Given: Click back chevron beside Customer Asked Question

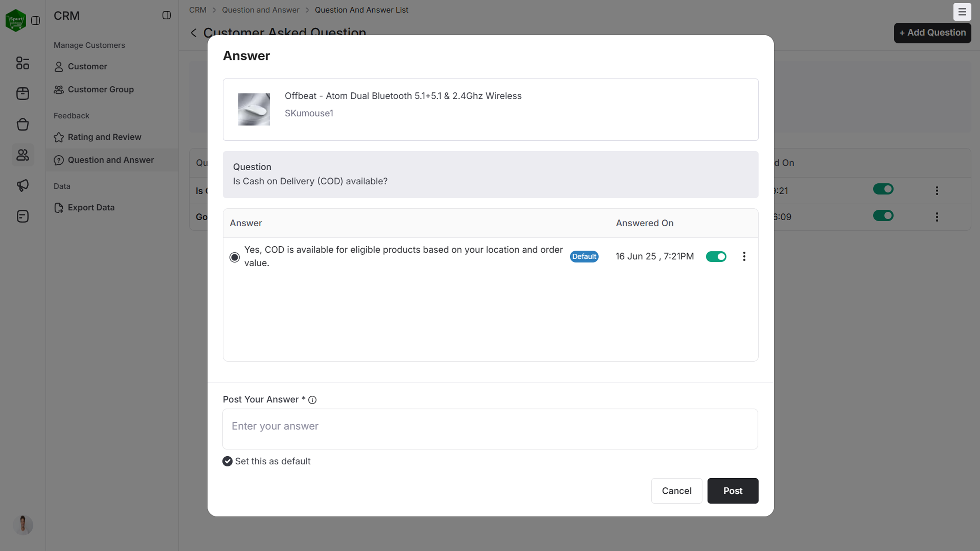Looking at the screenshot, I should 194,33.
